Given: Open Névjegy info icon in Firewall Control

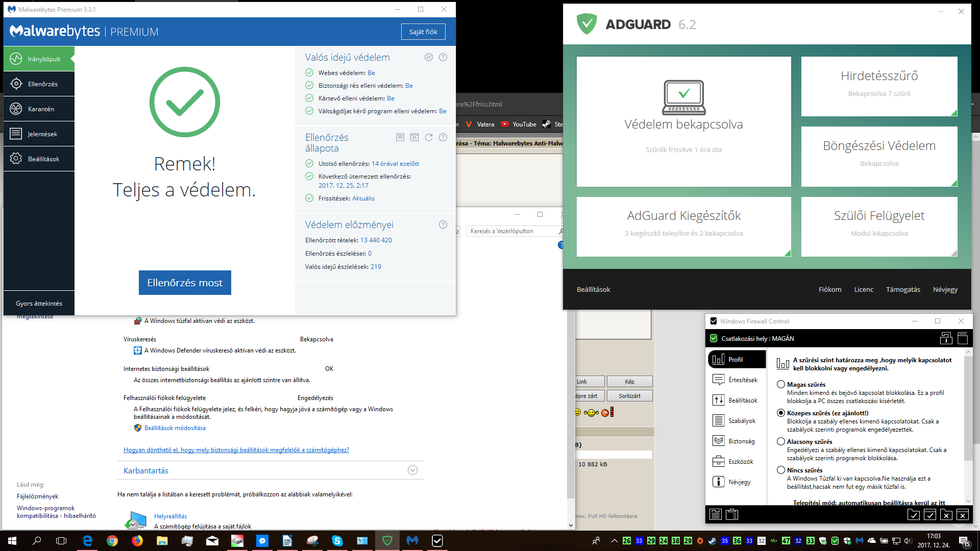Looking at the screenshot, I should click(718, 482).
